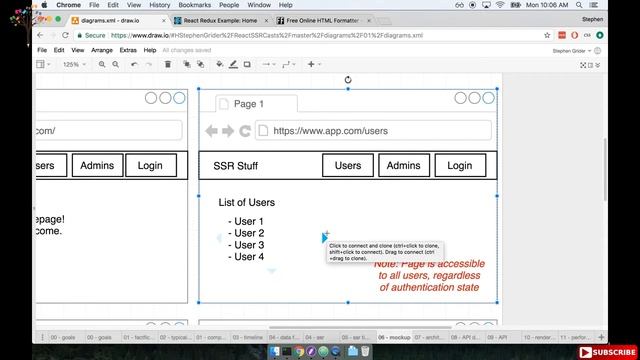Open the waypoints style dropdown
The height and width of the screenshot is (360, 640).
point(289,64)
